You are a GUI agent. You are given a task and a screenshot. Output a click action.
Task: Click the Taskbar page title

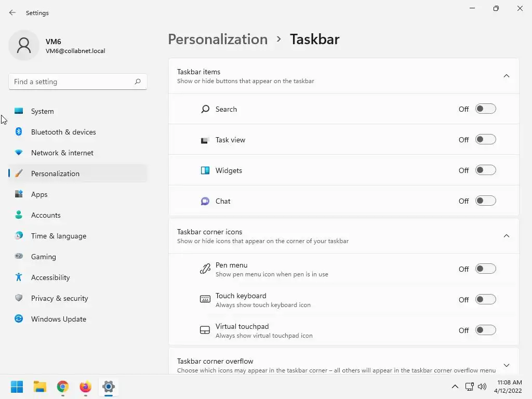[x=314, y=39]
